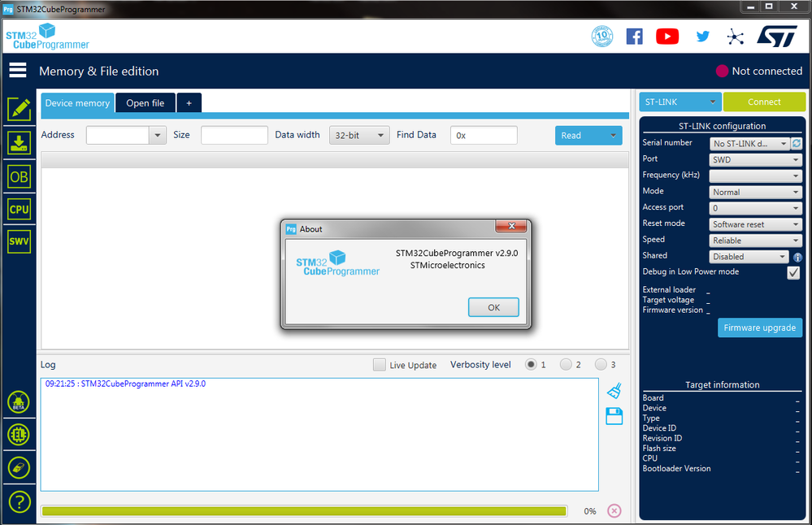Click the ST community network icon

pyautogui.click(x=735, y=37)
